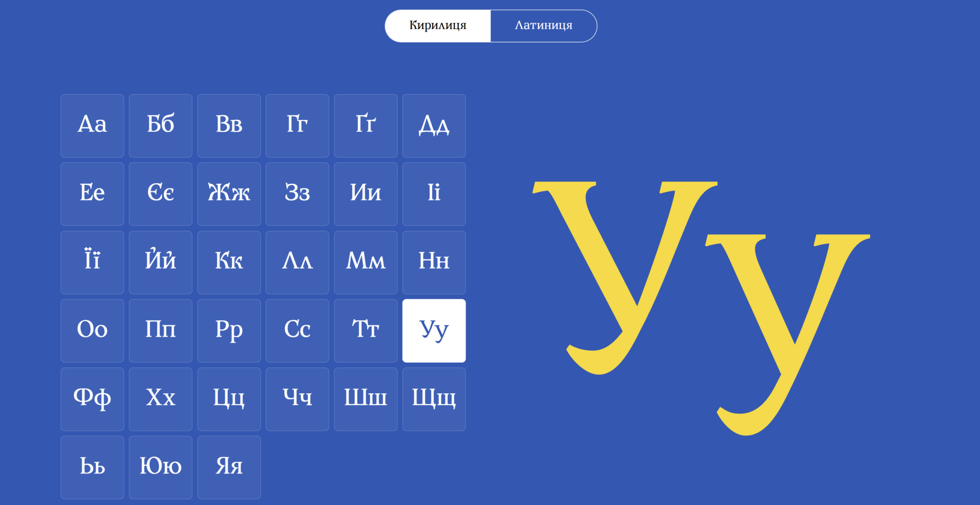Select the Шш letter tile

(366, 399)
